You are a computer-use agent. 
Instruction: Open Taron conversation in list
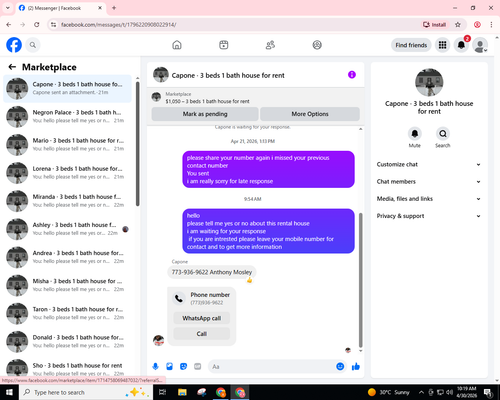point(67,314)
